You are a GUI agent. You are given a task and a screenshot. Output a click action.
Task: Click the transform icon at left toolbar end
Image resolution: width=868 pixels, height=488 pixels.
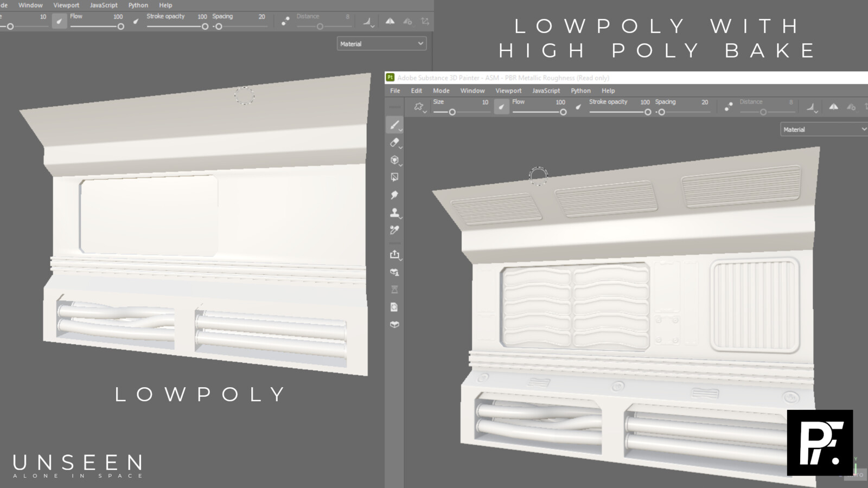(x=425, y=21)
